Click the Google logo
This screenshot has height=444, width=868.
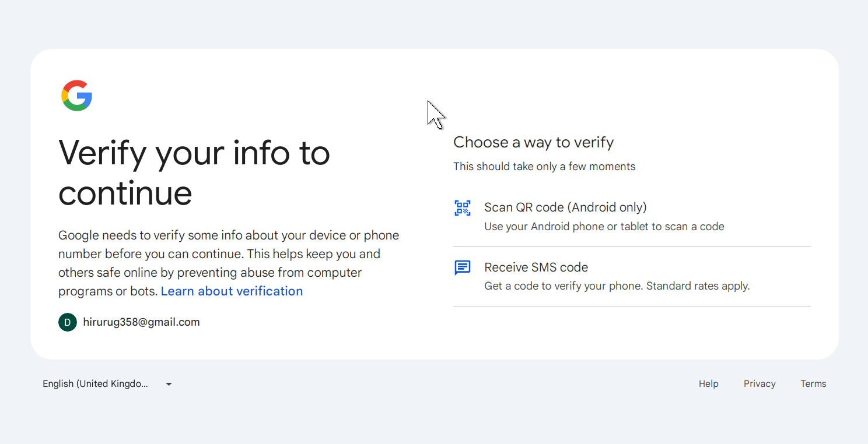(77, 96)
